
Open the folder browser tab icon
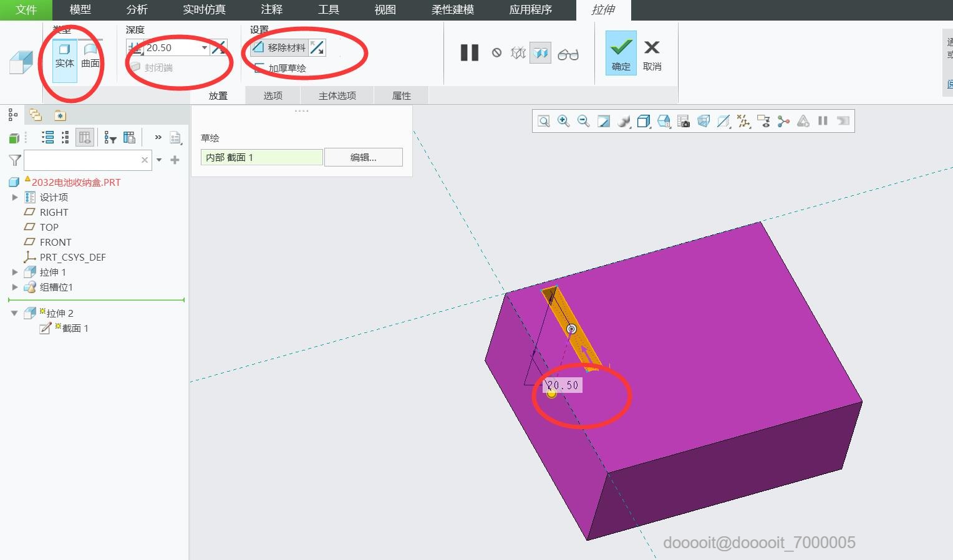tap(36, 115)
